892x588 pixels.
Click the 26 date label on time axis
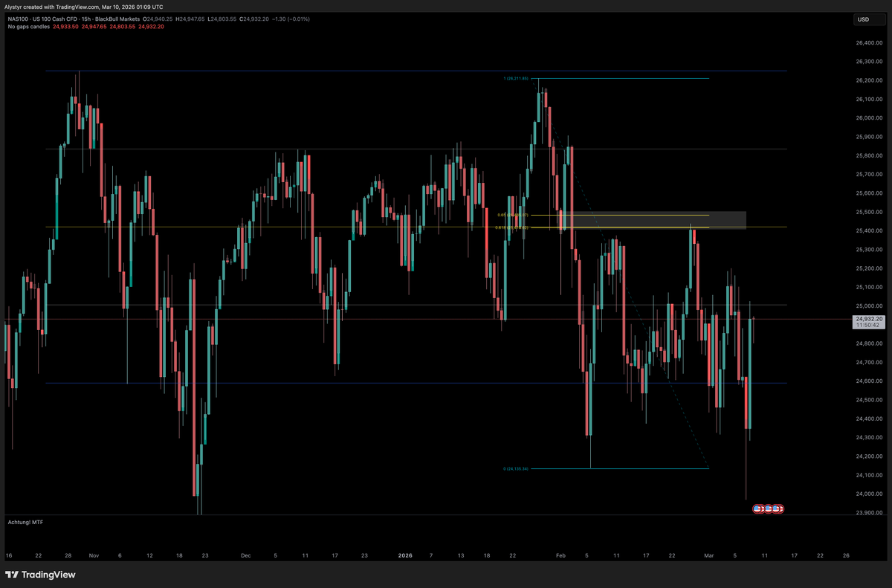click(846, 555)
